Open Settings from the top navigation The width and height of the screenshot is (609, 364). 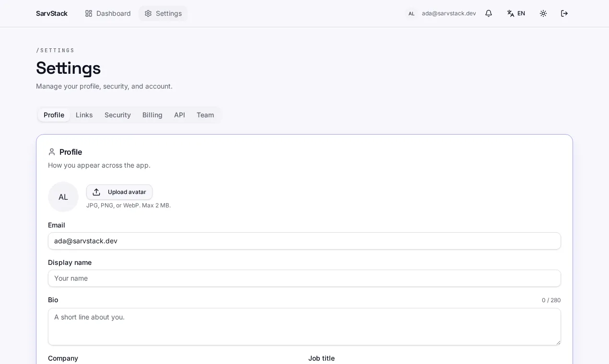click(163, 13)
